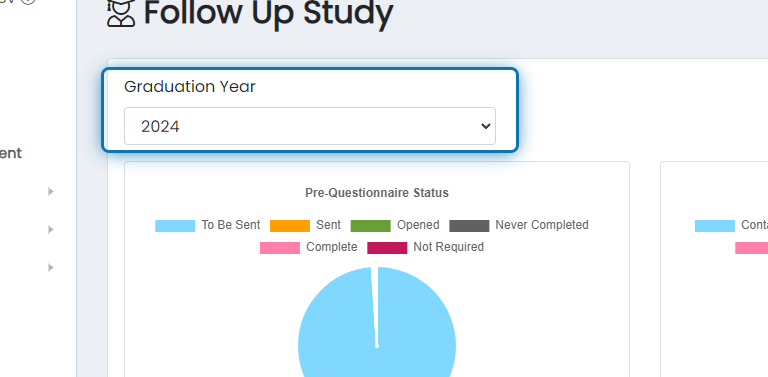Hide the Never Completed legend label

[x=542, y=225]
